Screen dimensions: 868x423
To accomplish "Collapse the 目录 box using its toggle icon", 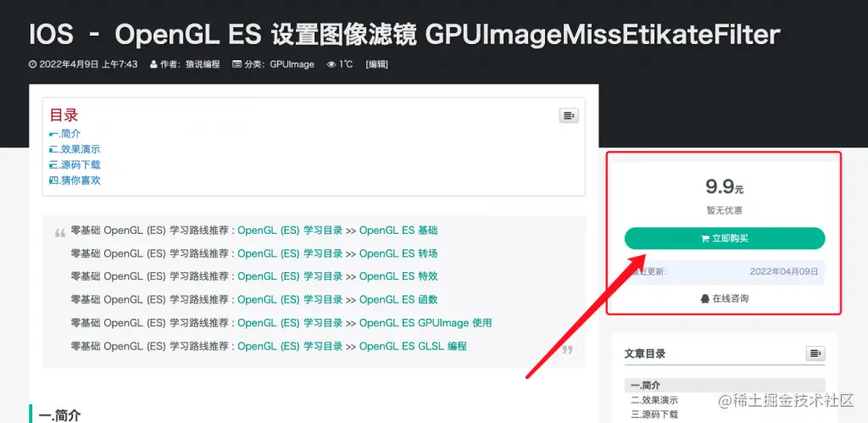I will pos(569,116).
